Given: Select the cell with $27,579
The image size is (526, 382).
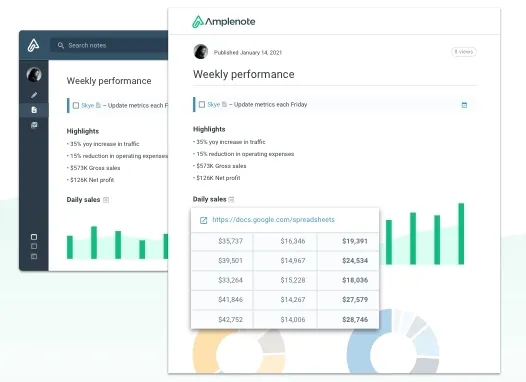Looking at the screenshot, I should point(348,299).
